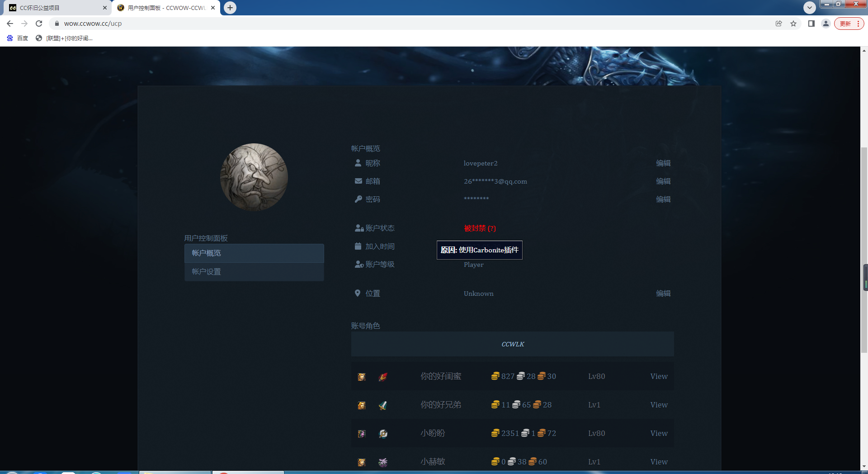
Task: Click the browser back arrow
Action: [x=10, y=24]
